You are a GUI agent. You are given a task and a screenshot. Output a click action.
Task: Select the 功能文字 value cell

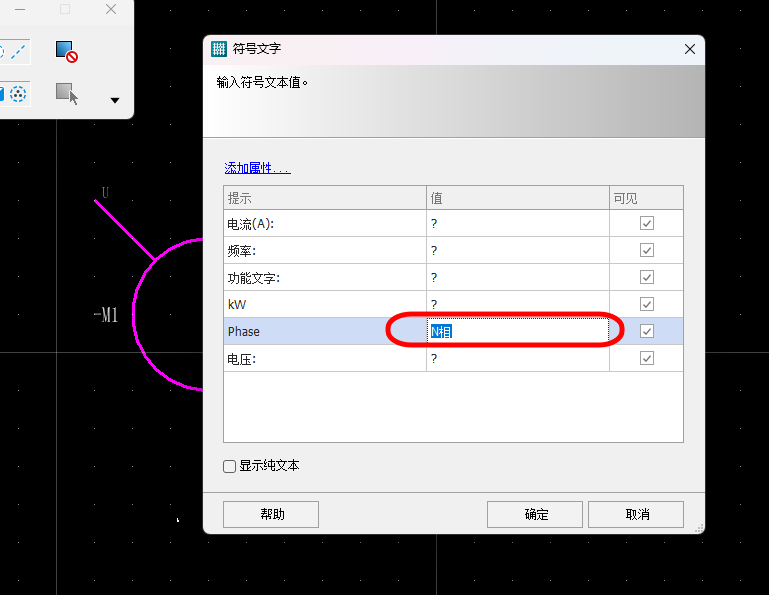tap(518, 277)
